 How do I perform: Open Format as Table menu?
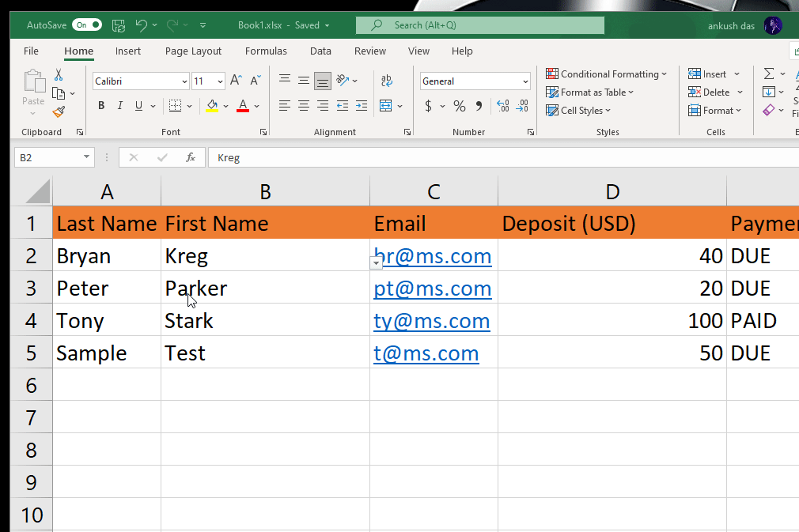coord(589,92)
